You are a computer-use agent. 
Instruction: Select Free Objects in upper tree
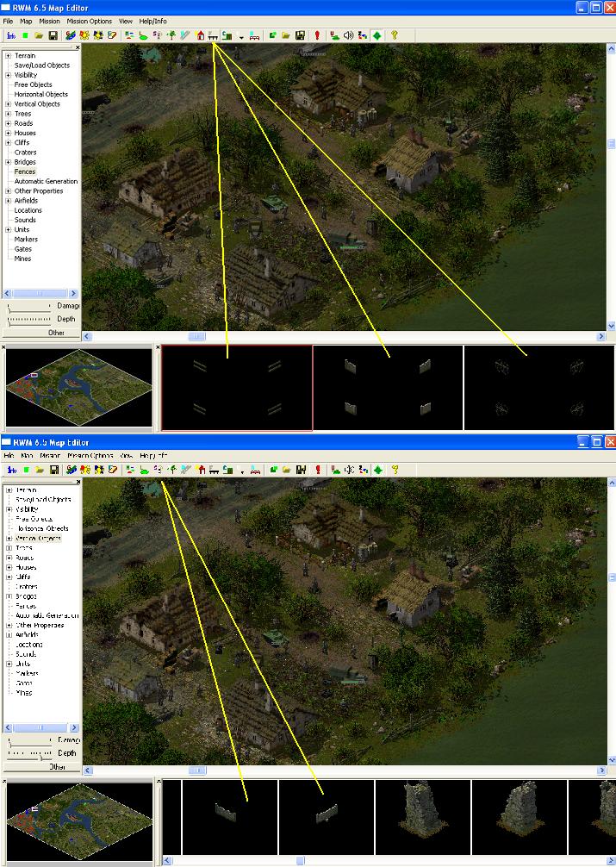(34, 84)
